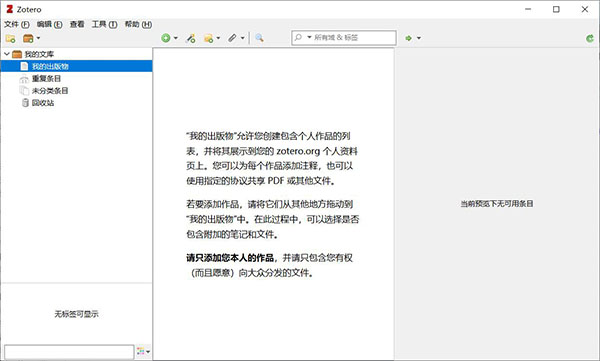This screenshot has height=361, width=600.
Task: Select 重复条目 in the library tree
Action: click(46, 78)
